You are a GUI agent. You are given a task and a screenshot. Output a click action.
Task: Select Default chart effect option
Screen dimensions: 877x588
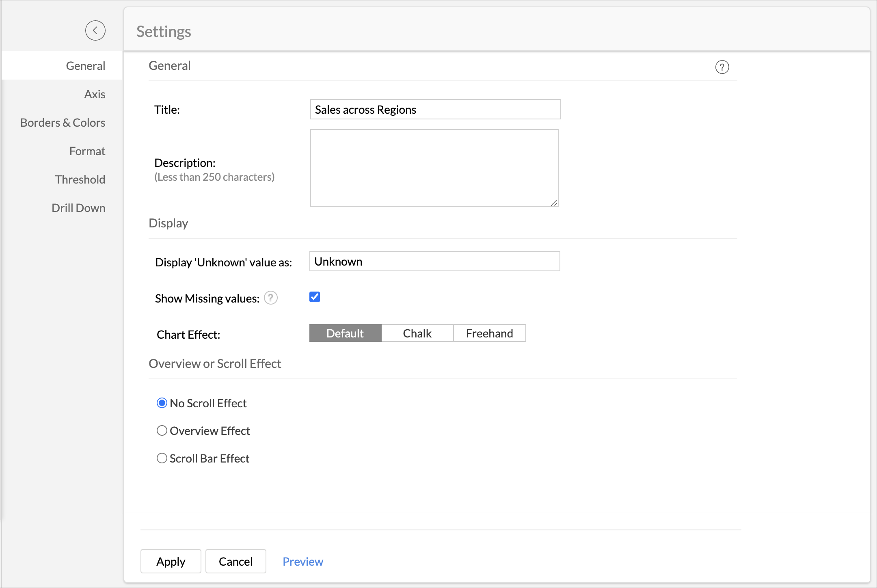(345, 333)
